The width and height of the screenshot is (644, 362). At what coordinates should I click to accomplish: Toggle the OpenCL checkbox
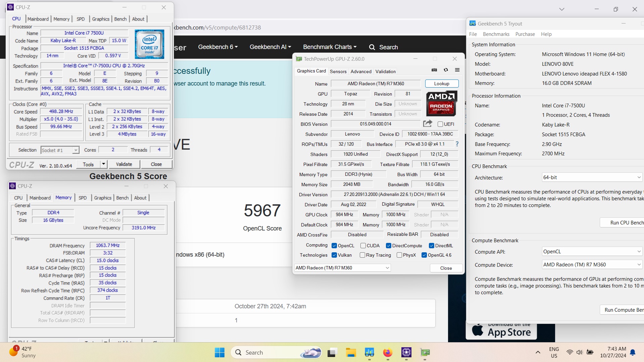coord(334,246)
